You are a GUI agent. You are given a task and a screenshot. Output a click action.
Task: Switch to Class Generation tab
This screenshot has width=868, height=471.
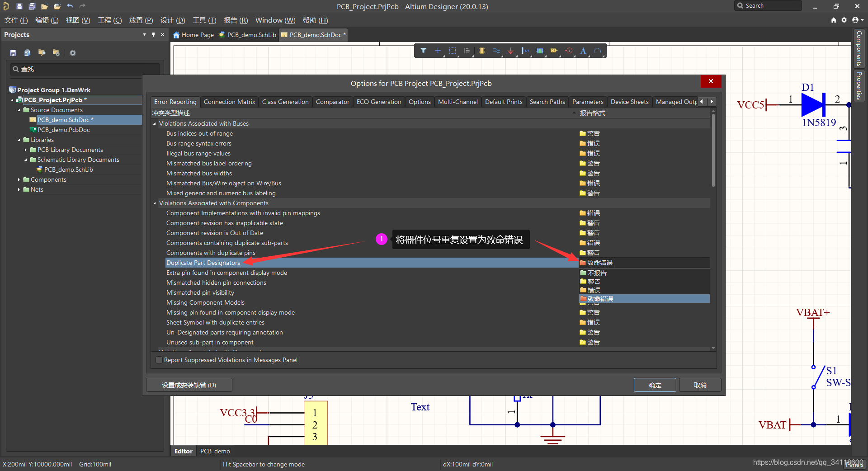pos(285,102)
